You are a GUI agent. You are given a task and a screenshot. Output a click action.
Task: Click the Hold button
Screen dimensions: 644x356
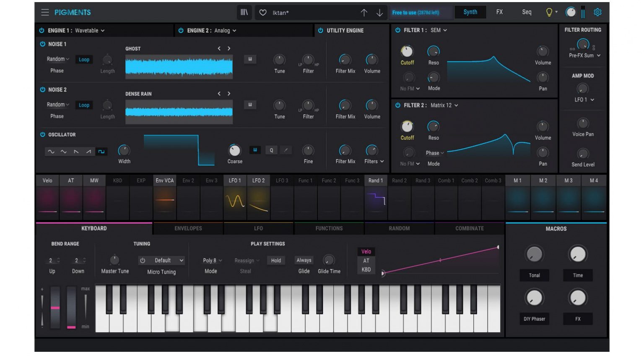[276, 260]
